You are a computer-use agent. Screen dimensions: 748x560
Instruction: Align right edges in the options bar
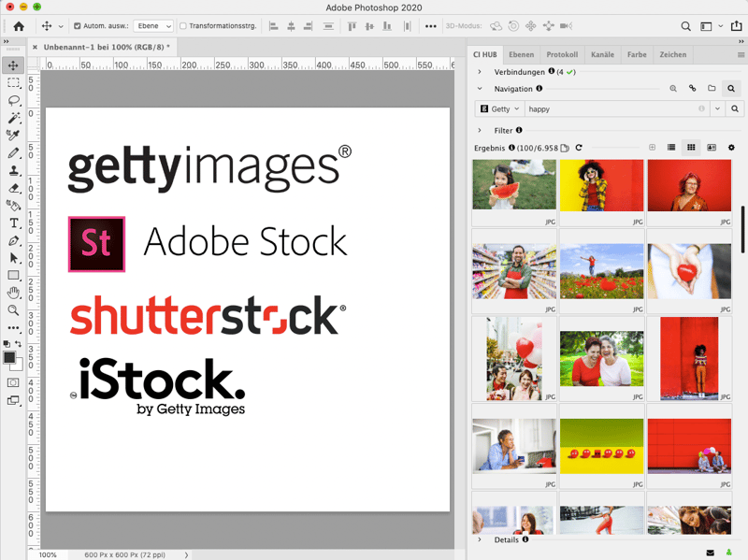(x=309, y=26)
